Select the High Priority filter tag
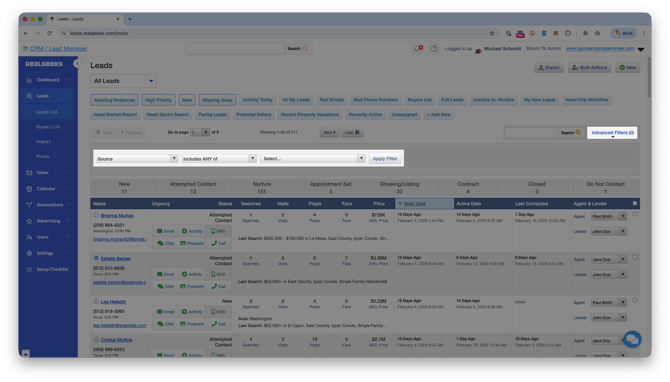The height and width of the screenshot is (382, 670). click(159, 100)
